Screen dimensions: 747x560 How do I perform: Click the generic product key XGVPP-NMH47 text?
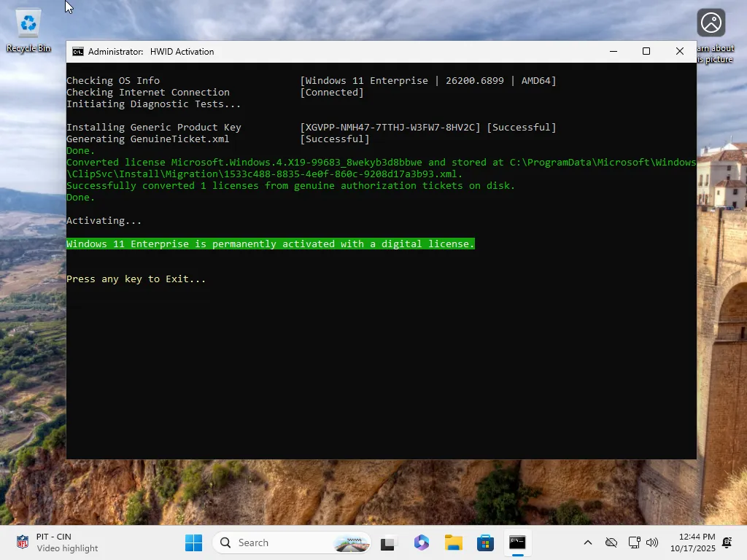tap(390, 127)
